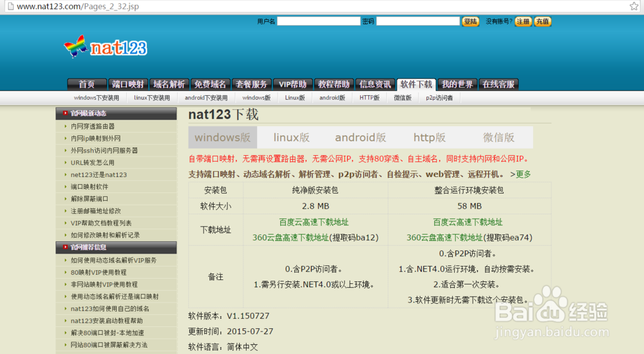The image size is (644, 354).
Task: Open sidebar link 如何修改映射和解析记录
Action: [105, 235]
